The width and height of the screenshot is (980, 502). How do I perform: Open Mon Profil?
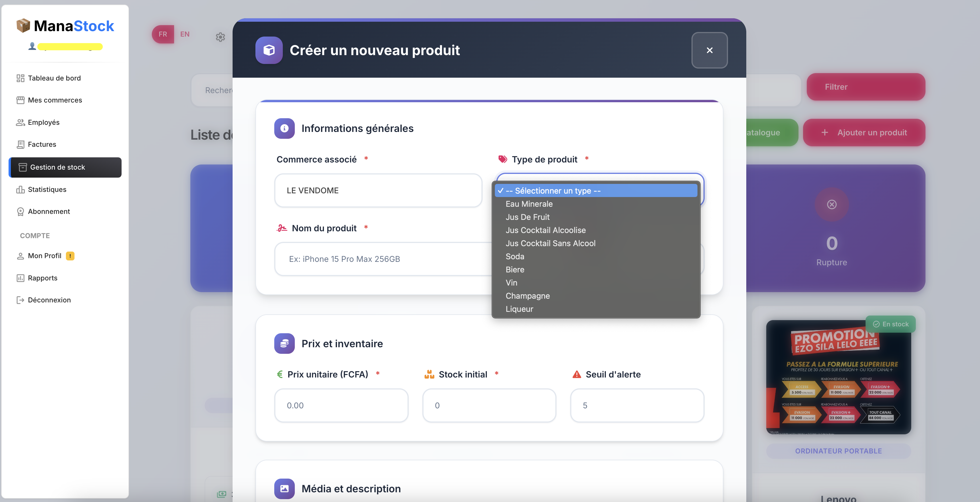pyautogui.click(x=65, y=256)
